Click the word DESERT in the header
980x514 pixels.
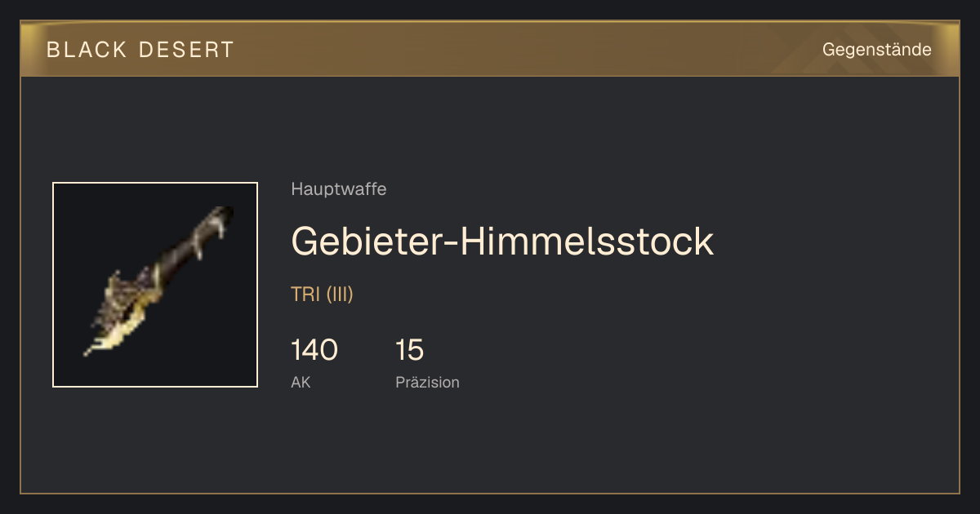(186, 50)
